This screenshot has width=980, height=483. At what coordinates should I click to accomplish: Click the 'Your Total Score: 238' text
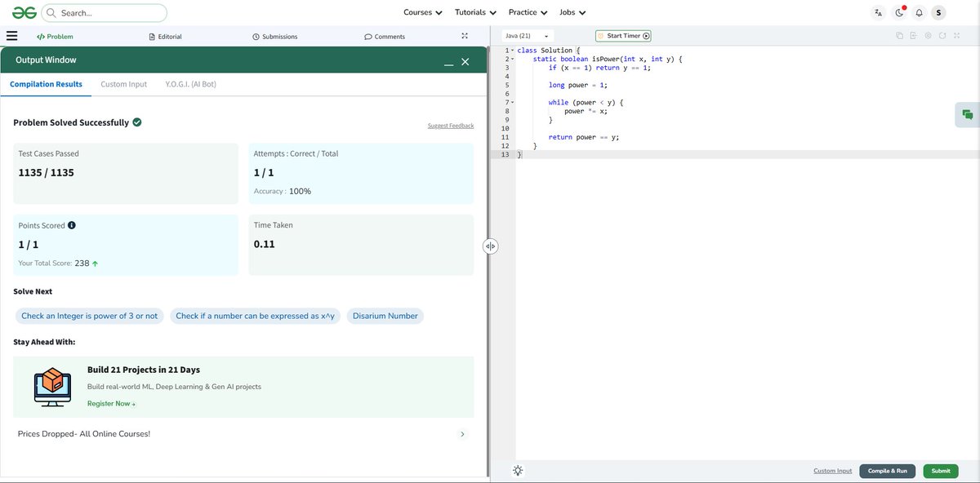[58, 264]
